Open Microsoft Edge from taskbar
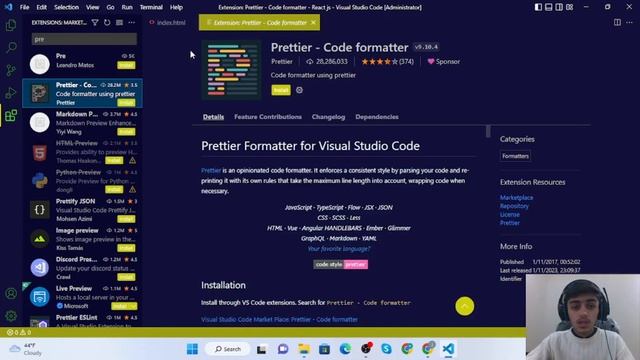The image size is (640, 360). (345, 349)
